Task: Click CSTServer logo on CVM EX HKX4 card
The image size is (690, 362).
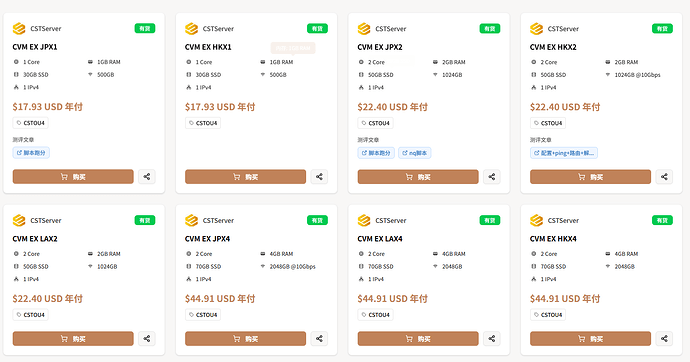Action: [536, 220]
